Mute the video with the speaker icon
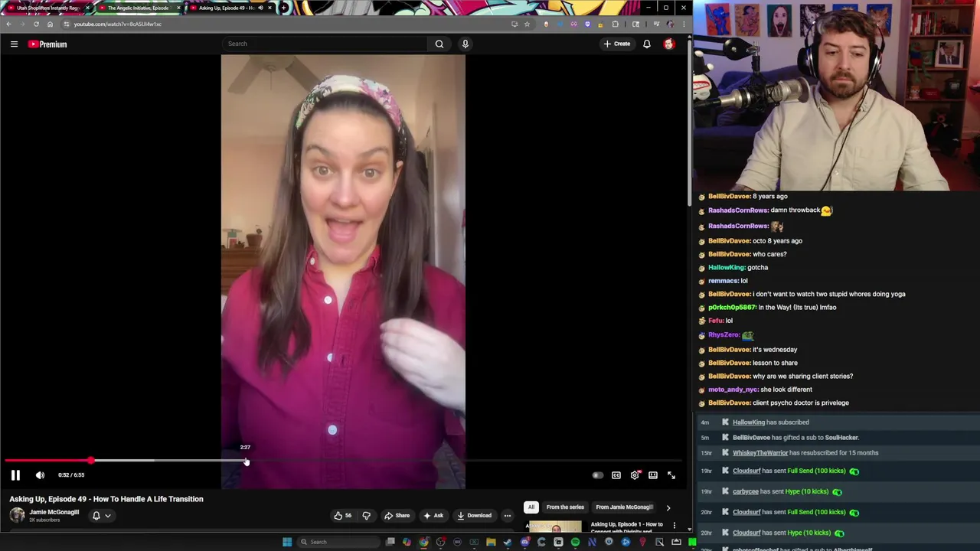 40,475
